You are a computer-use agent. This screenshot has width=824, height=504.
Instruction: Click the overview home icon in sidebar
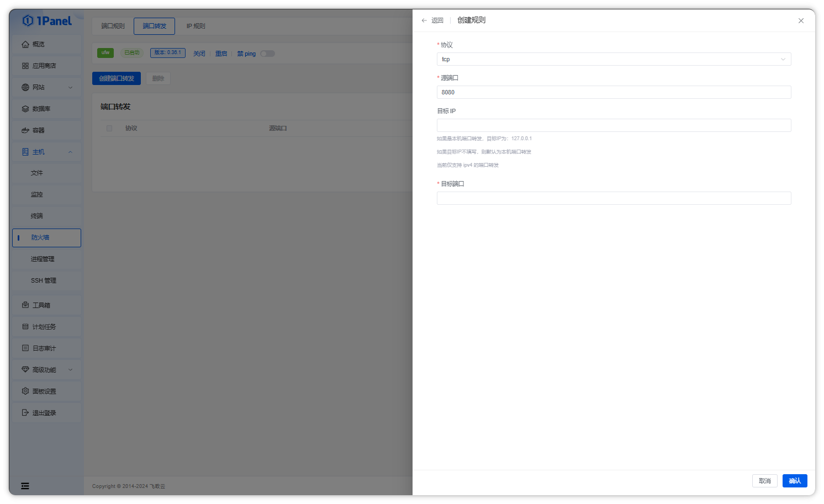[25, 44]
